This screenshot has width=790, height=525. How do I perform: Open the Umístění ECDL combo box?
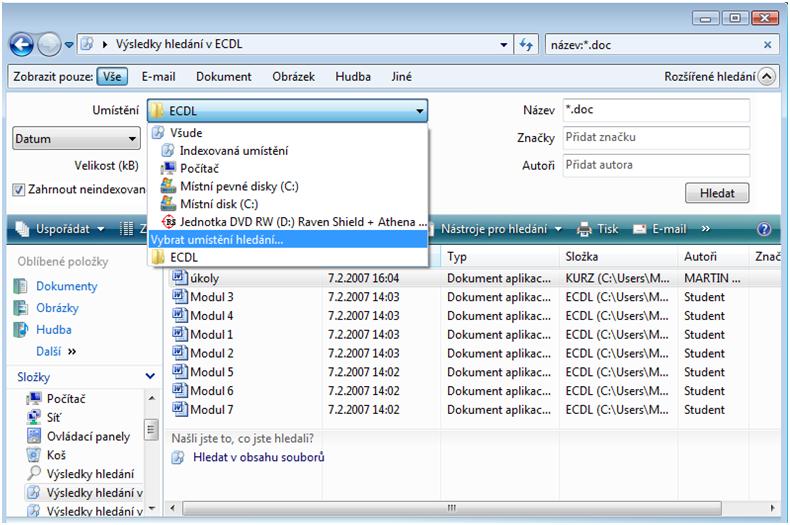[x=287, y=111]
